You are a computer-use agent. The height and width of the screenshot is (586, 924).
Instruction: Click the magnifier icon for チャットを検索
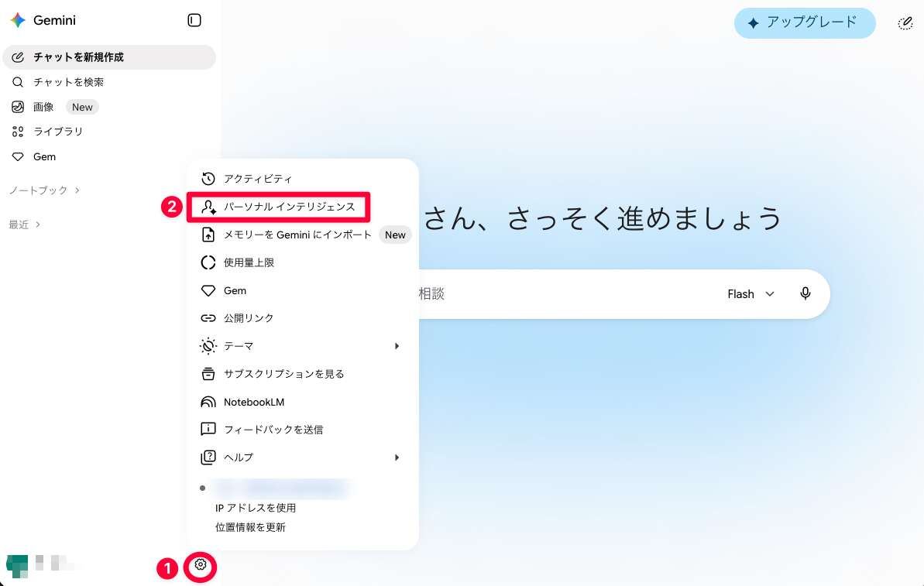tap(18, 82)
